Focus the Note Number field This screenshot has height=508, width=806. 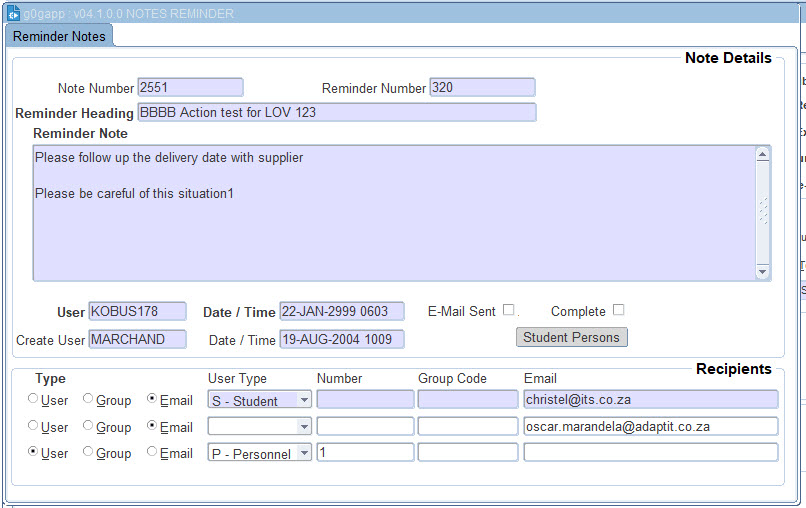pos(190,88)
